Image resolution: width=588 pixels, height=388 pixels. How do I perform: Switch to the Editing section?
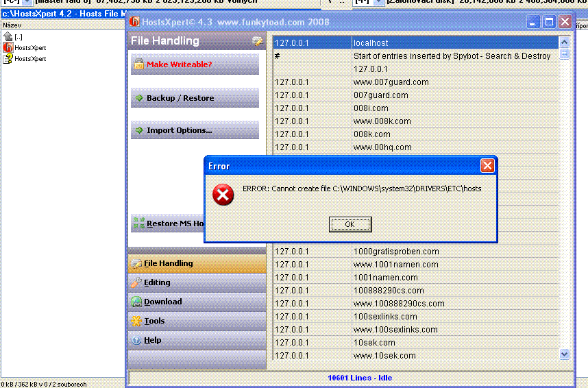click(x=197, y=282)
